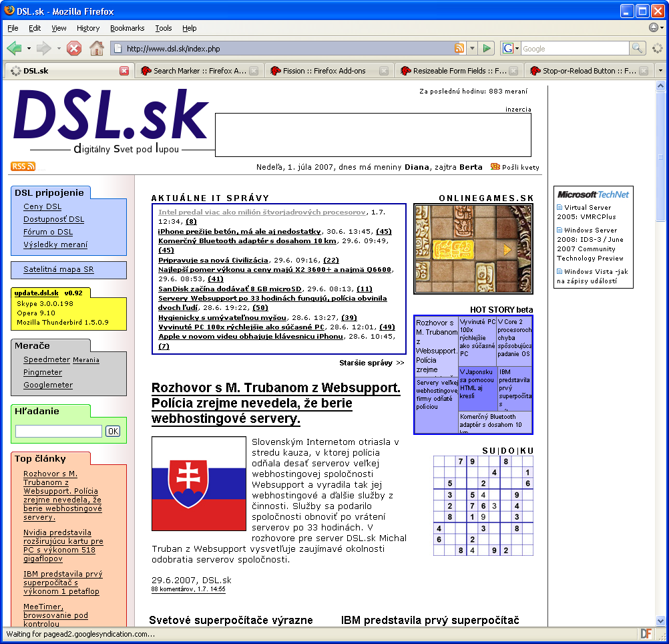Open the Virtual Server 2005 TechNet link

pos(587,212)
